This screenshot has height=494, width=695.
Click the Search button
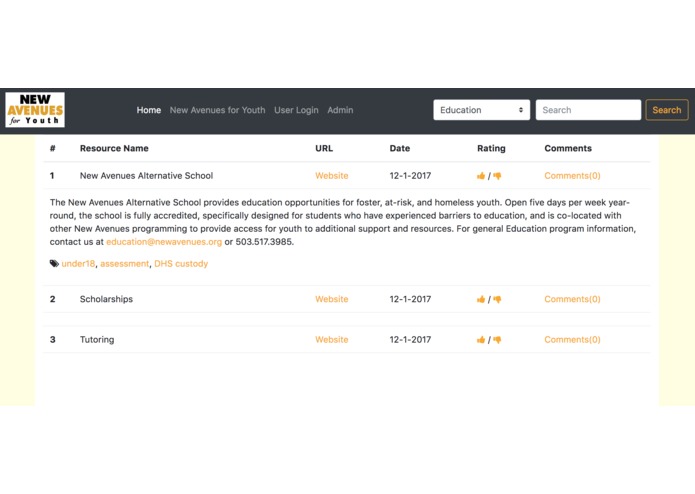(667, 110)
